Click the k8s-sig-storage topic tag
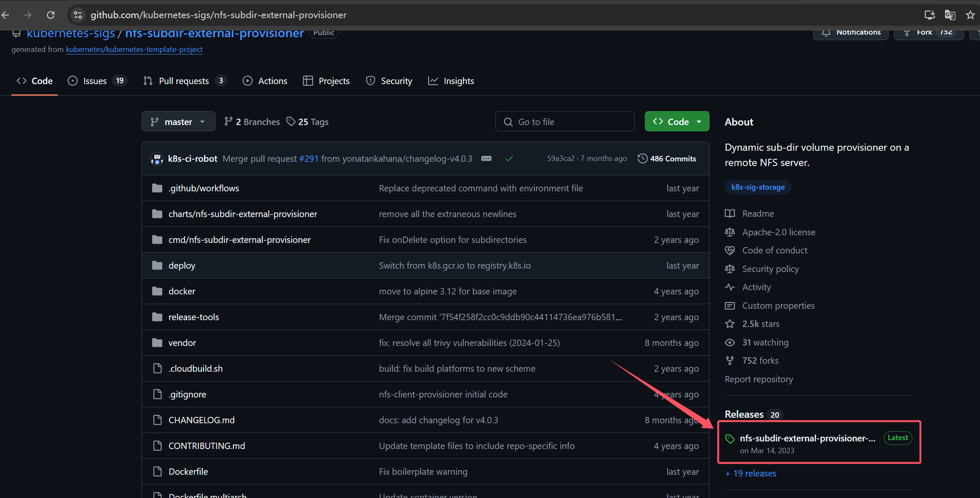 758,187
